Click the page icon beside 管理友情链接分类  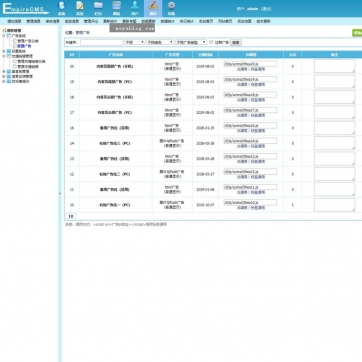[15, 62]
